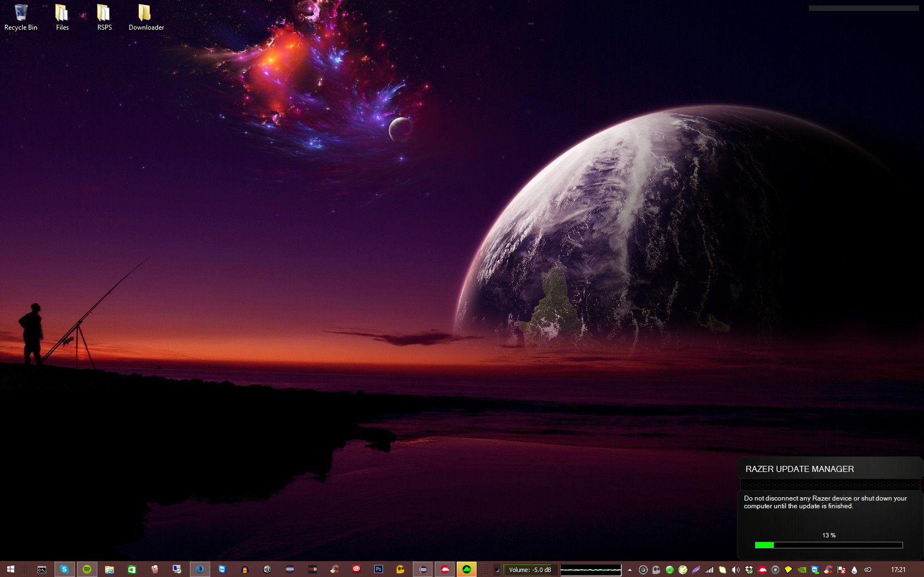
Task: Open the Dropbox tray icon
Action: point(749,570)
